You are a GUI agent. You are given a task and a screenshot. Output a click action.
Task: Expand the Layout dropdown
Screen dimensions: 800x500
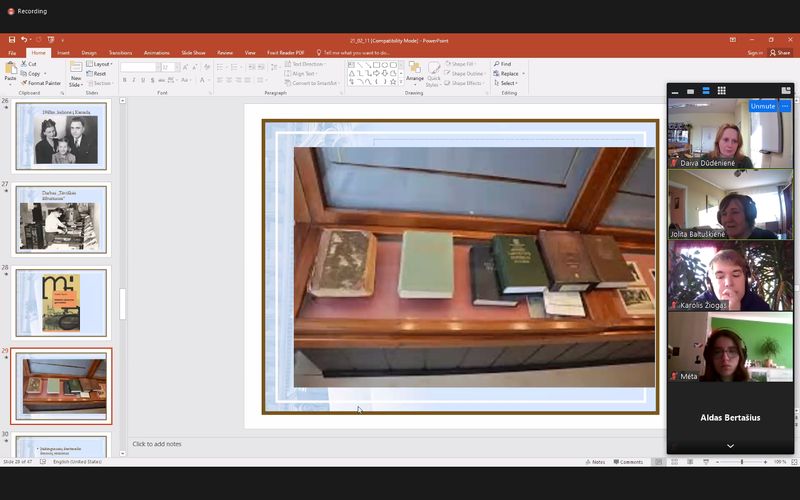tap(99, 64)
